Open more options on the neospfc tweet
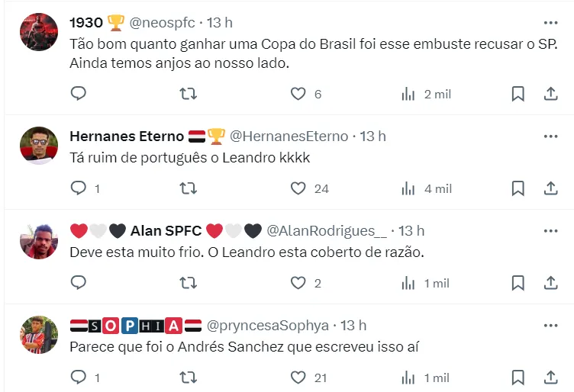 coord(550,23)
